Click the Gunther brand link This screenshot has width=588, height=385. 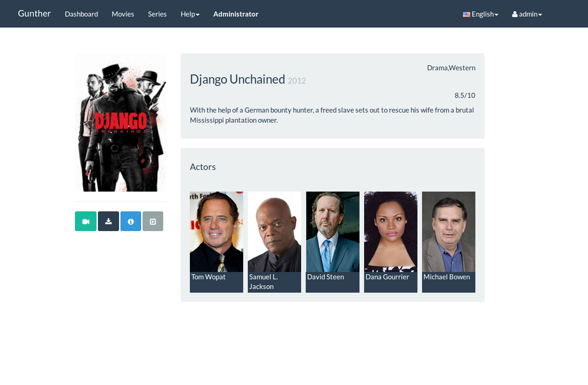pos(34,13)
